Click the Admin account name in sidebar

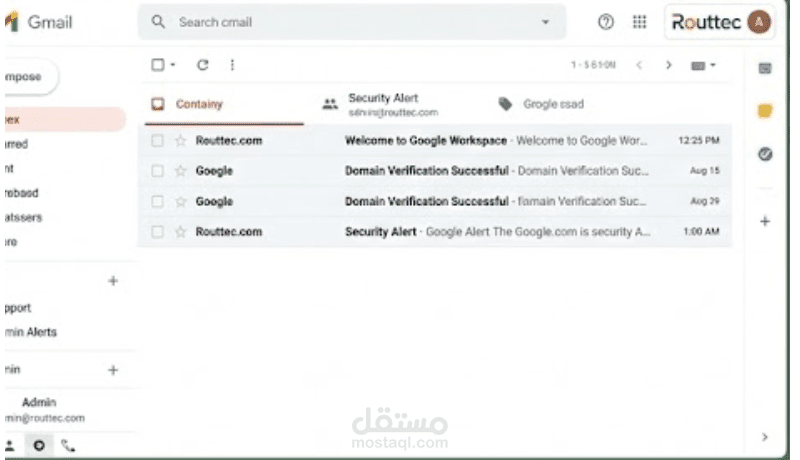coord(39,402)
